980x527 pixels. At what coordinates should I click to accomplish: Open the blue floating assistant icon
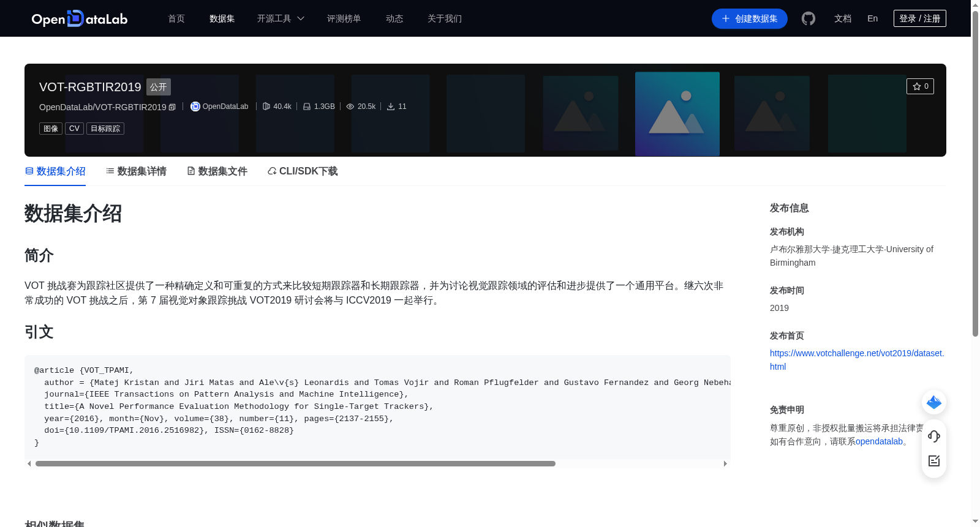point(934,402)
